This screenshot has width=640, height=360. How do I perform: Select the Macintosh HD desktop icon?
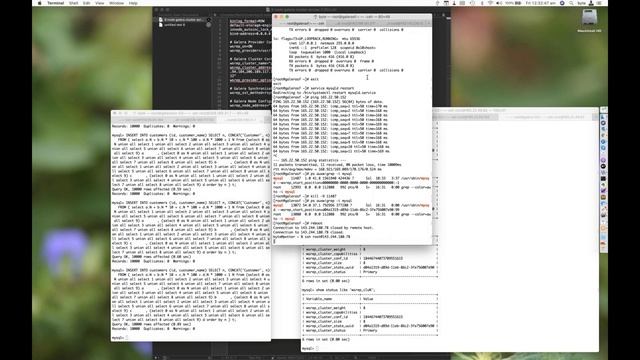[589, 20]
